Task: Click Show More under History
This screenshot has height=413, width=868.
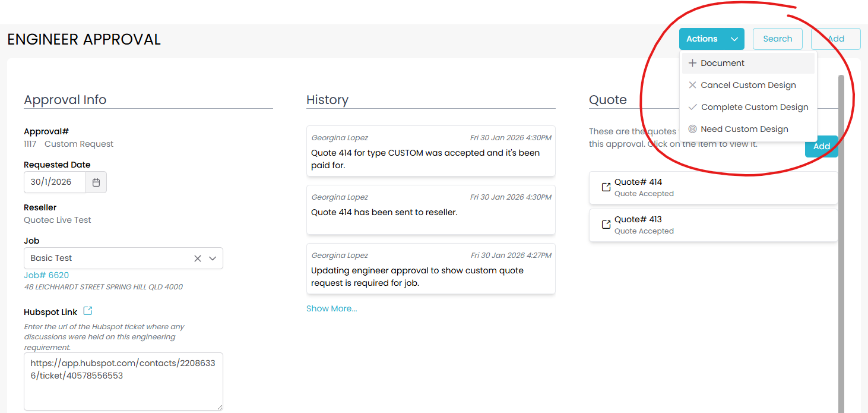Action: tap(331, 308)
